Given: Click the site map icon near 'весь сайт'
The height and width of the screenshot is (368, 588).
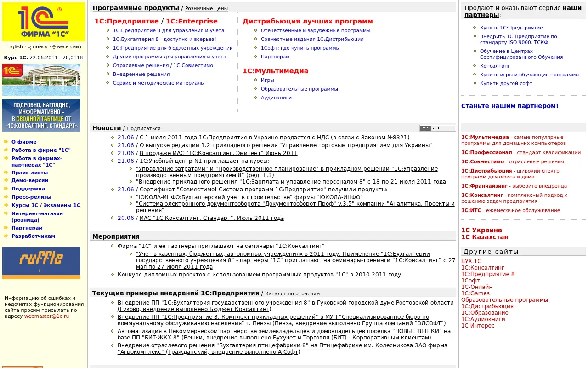Looking at the screenshot, I should point(54,47).
